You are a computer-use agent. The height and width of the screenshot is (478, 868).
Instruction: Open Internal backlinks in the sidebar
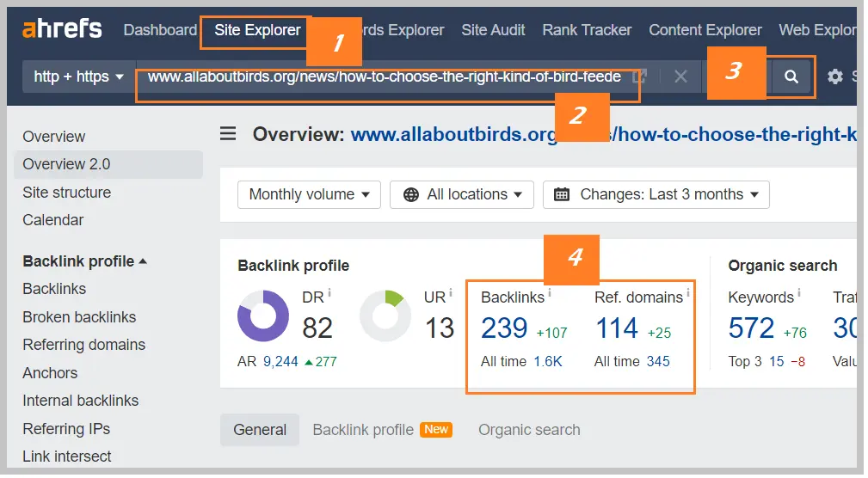[80, 401]
